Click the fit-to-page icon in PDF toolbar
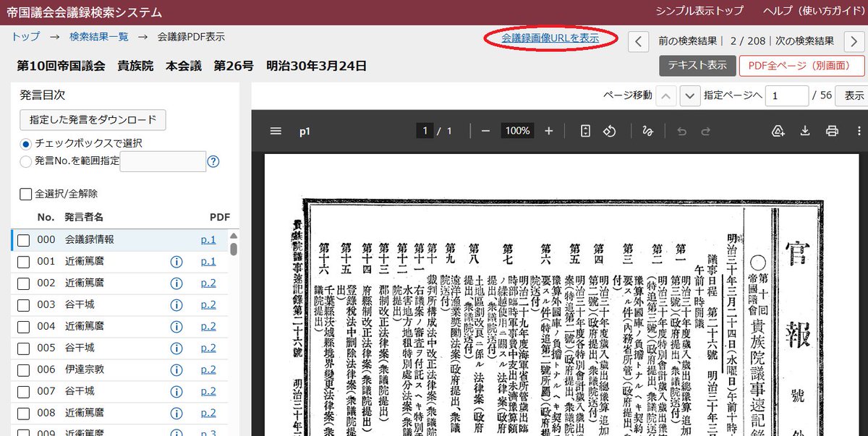The width and height of the screenshot is (868, 436). click(x=586, y=131)
